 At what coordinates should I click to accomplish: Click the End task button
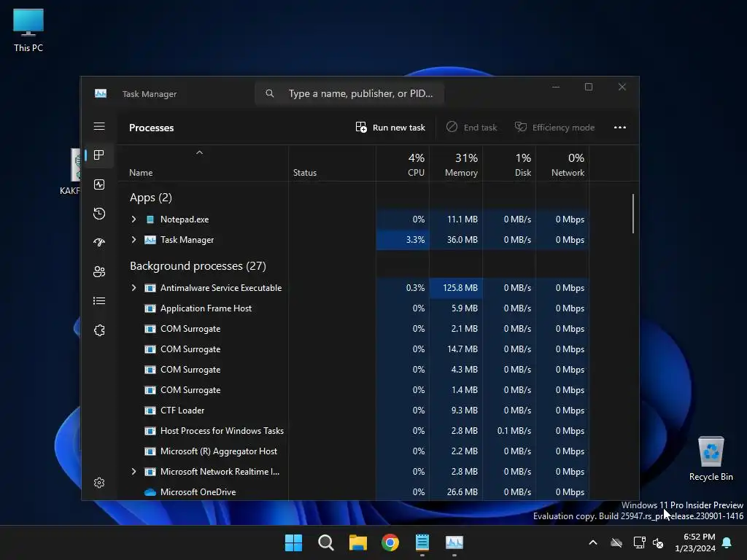pyautogui.click(x=472, y=128)
